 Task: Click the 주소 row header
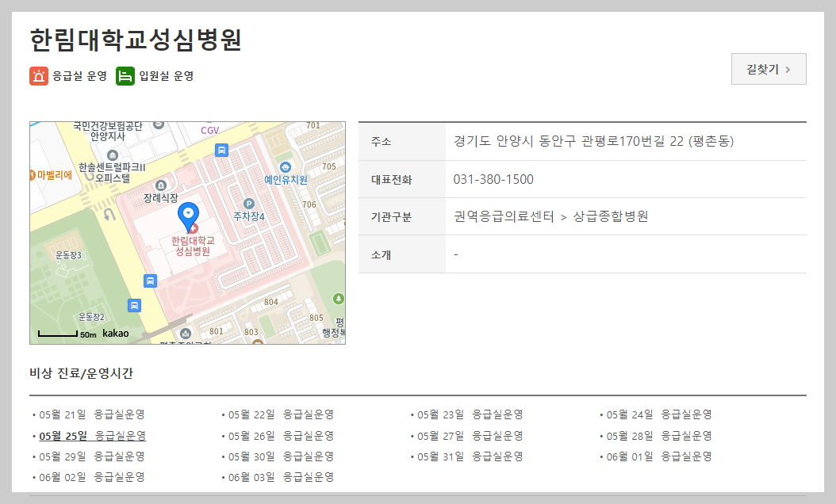click(382, 142)
